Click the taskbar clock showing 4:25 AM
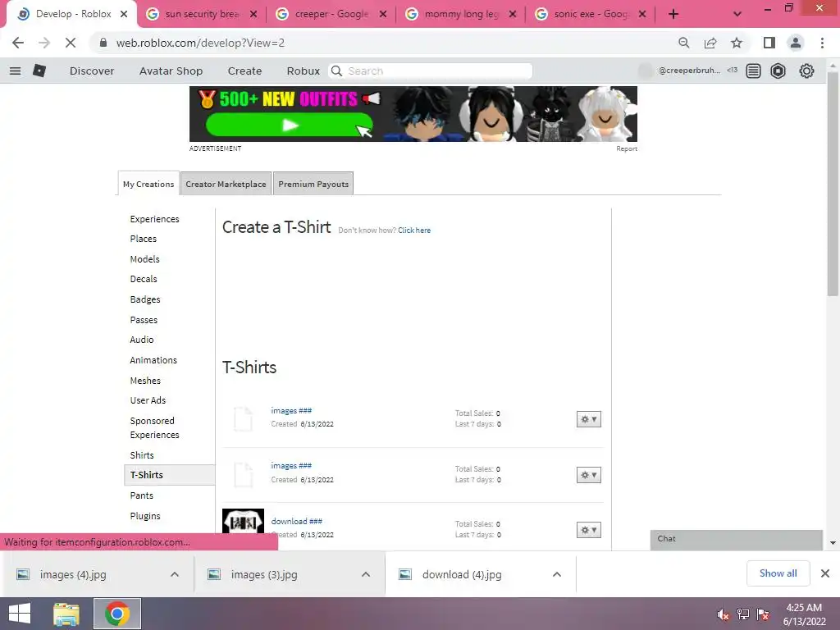840x630 pixels. click(804, 614)
